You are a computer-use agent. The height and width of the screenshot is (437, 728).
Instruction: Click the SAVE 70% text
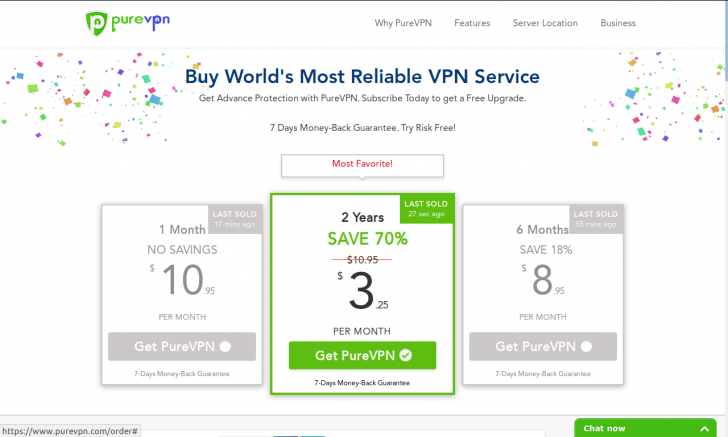[x=367, y=239]
